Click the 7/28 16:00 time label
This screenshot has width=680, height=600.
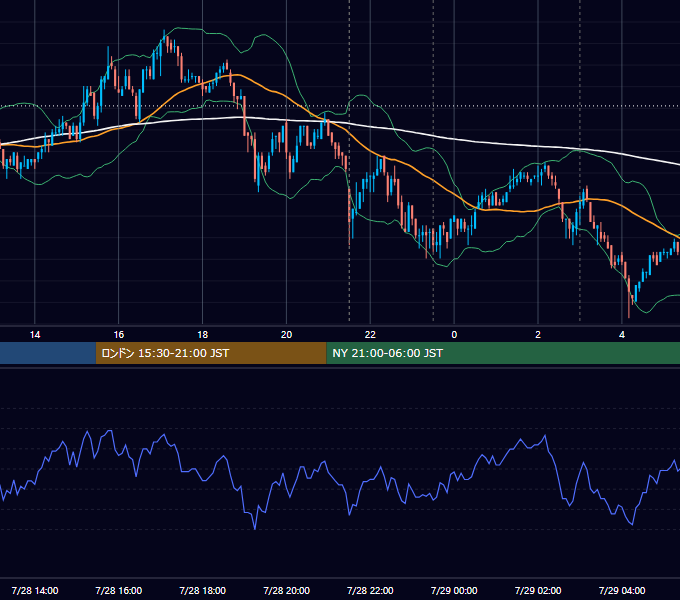pyautogui.click(x=118, y=590)
